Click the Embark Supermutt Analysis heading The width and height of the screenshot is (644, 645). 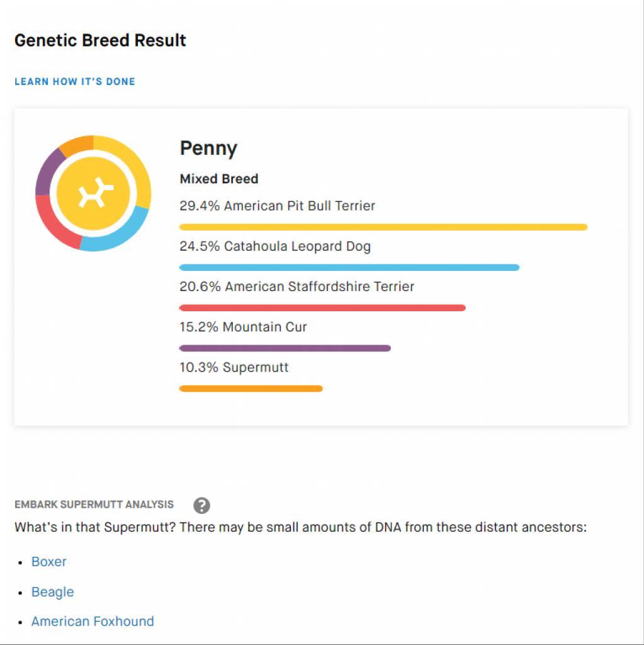(94, 505)
